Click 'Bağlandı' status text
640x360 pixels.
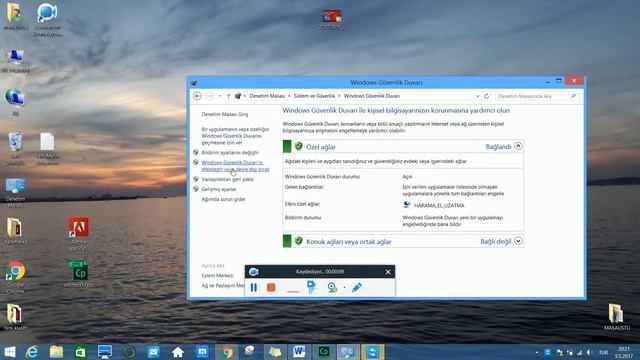click(x=498, y=147)
